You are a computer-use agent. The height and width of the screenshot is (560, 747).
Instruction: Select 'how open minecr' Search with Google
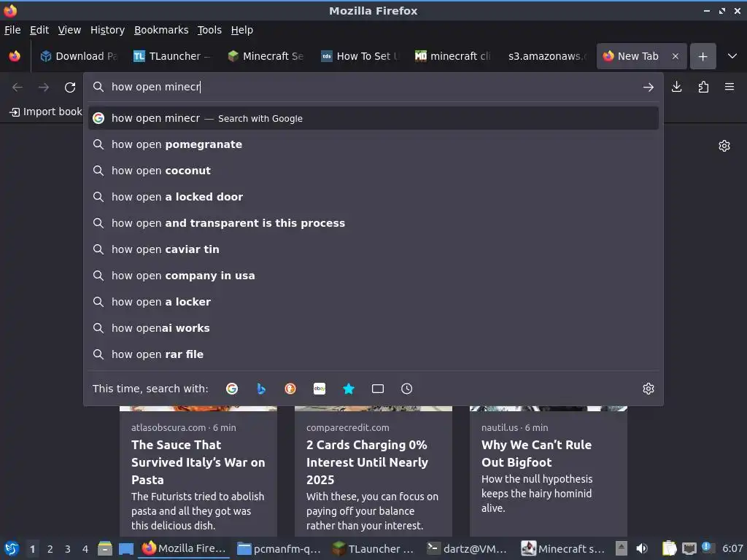point(373,118)
